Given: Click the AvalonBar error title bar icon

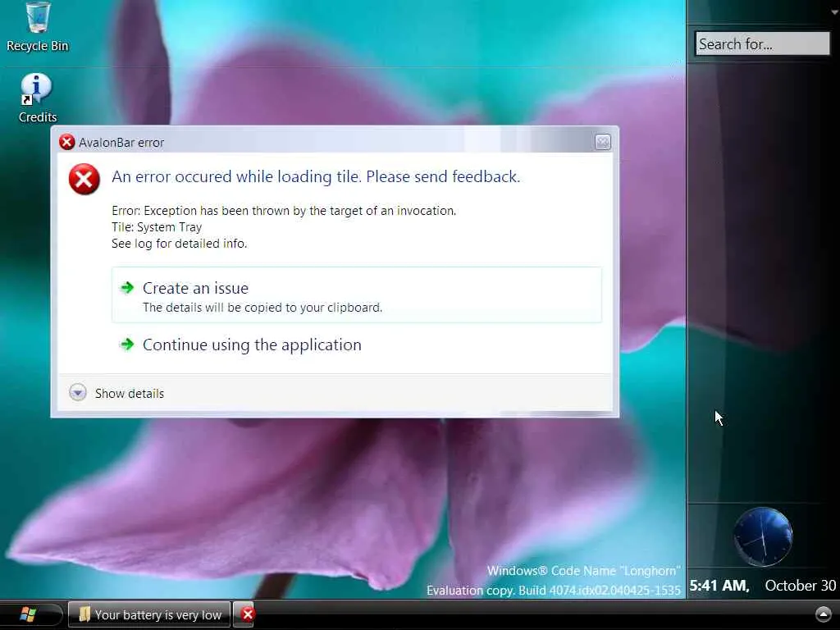Looking at the screenshot, I should pyautogui.click(x=67, y=142).
